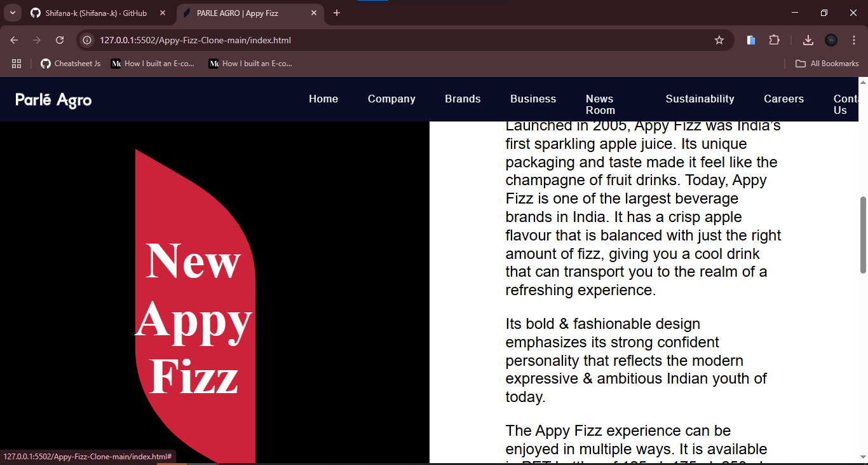Open the Business nav item
Screen dimensions: 868x465
pyautogui.click(x=533, y=99)
